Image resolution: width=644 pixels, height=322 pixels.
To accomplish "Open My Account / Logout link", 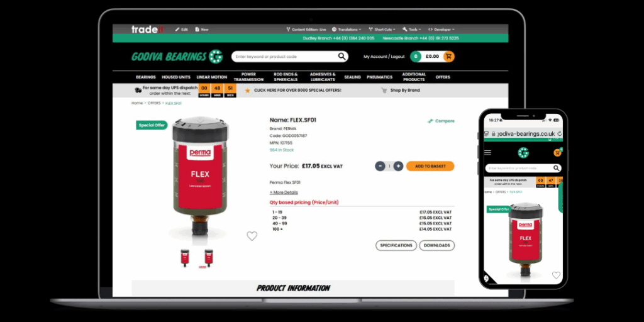I will pos(384,57).
